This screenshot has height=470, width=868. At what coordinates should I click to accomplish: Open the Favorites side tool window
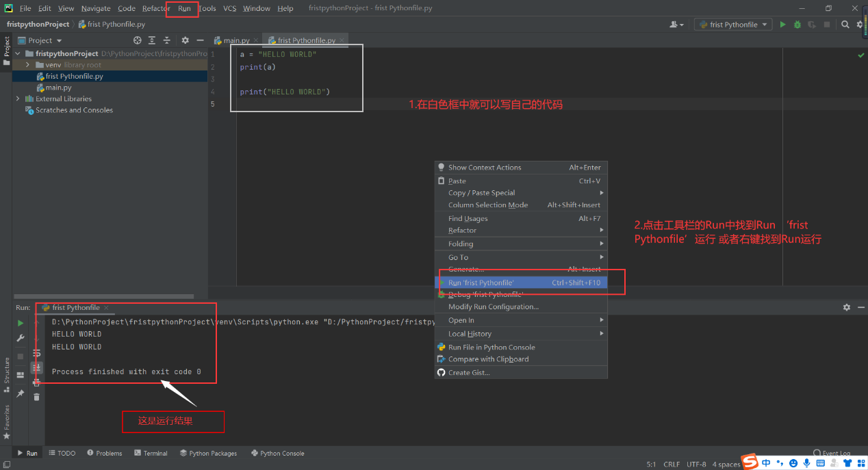6,421
